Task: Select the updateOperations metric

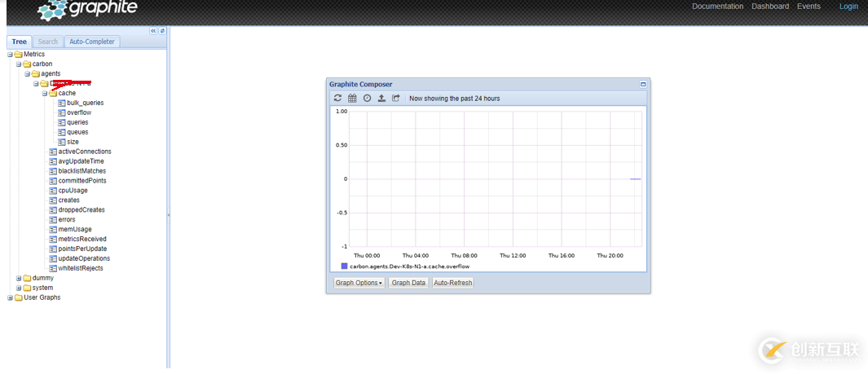Action: click(x=84, y=258)
